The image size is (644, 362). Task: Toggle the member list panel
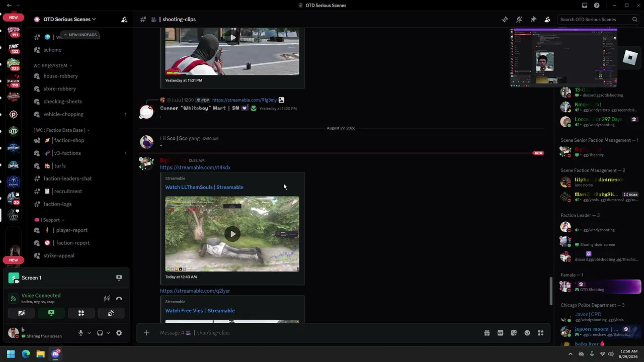(x=547, y=20)
